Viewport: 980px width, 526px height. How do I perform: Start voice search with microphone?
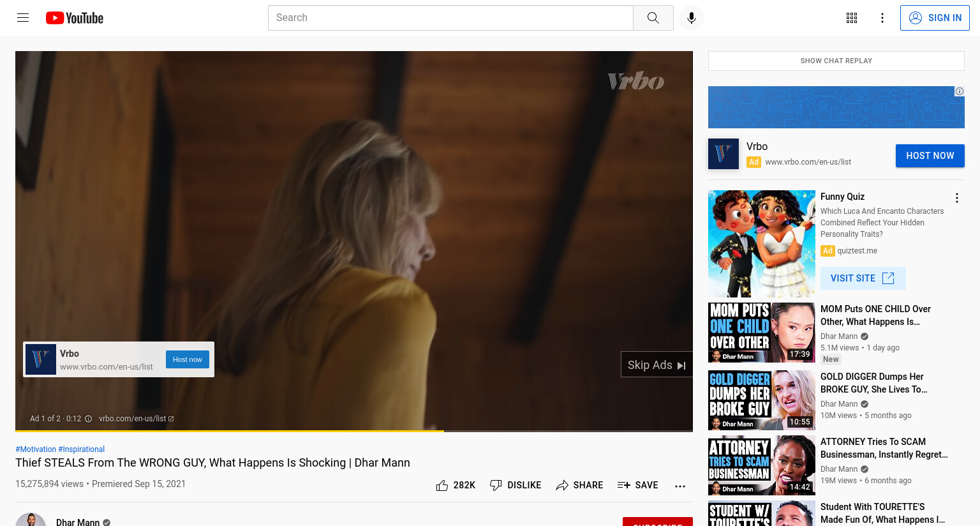692,18
